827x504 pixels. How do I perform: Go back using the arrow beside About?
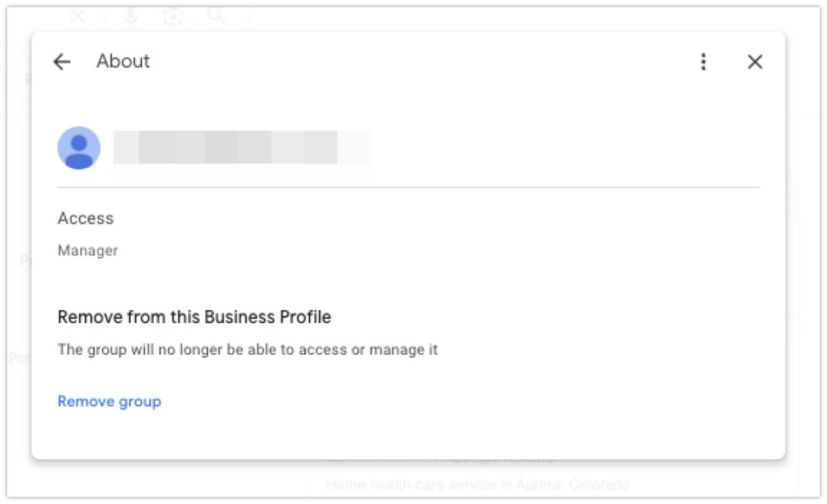61,61
